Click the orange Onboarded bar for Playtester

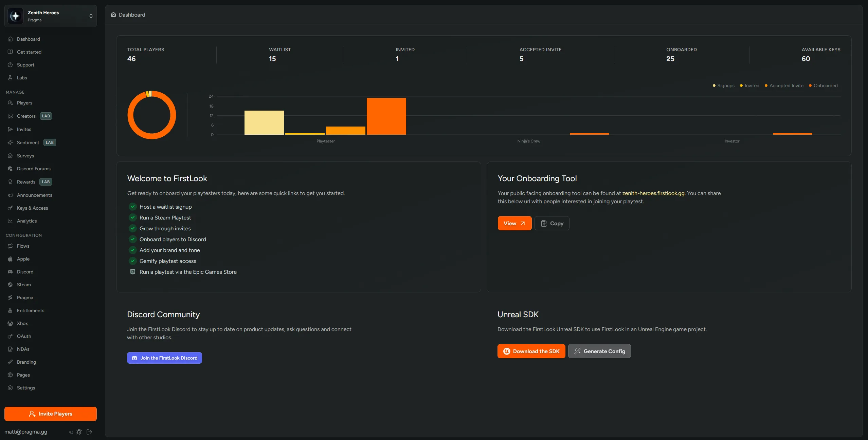click(x=386, y=116)
